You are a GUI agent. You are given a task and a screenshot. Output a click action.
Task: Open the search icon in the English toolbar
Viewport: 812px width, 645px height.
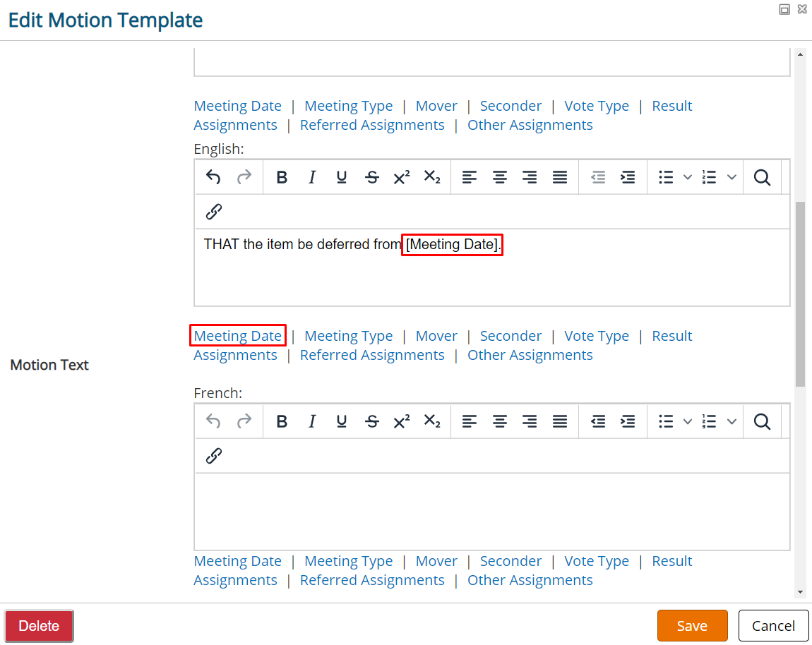(763, 177)
